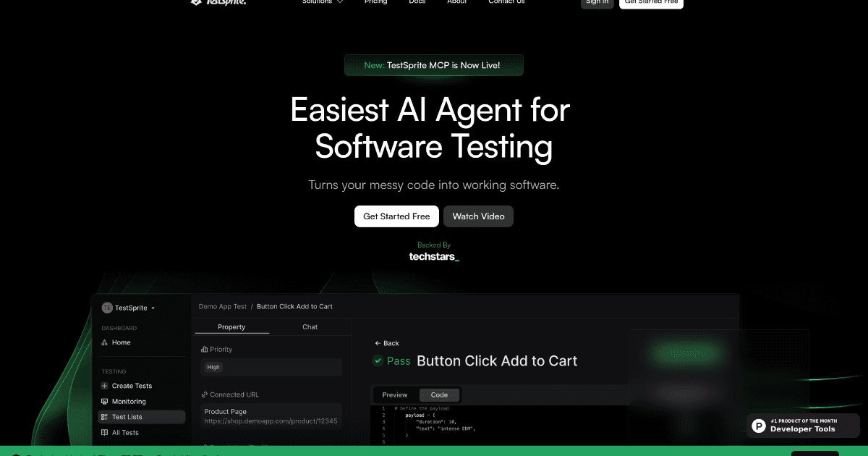Click the "Easiest AI Agent for Software Testing" headline

pyautogui.click(x=430, y=128)
